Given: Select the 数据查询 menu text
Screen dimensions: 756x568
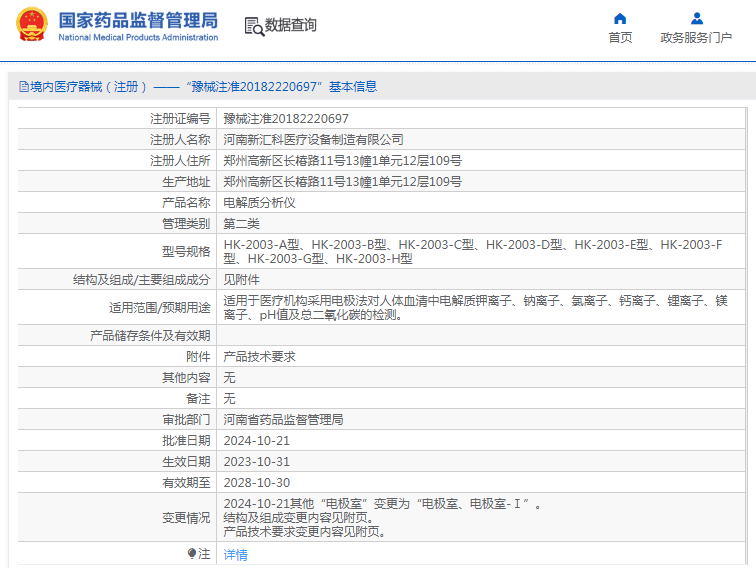Looking at the screenshot, I should click(291, 25).
